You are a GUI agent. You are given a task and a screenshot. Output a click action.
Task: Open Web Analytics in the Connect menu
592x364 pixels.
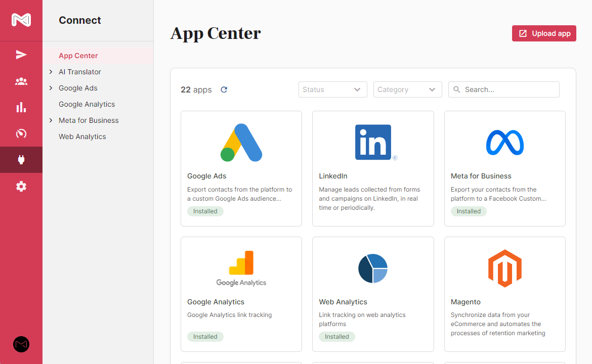tap(82, 136)
